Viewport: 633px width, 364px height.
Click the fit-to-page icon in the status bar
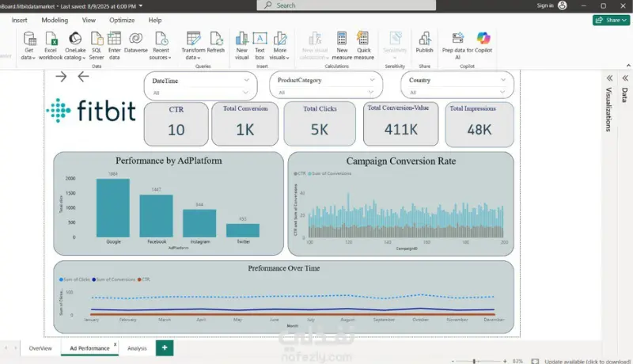tap(535, 361)
